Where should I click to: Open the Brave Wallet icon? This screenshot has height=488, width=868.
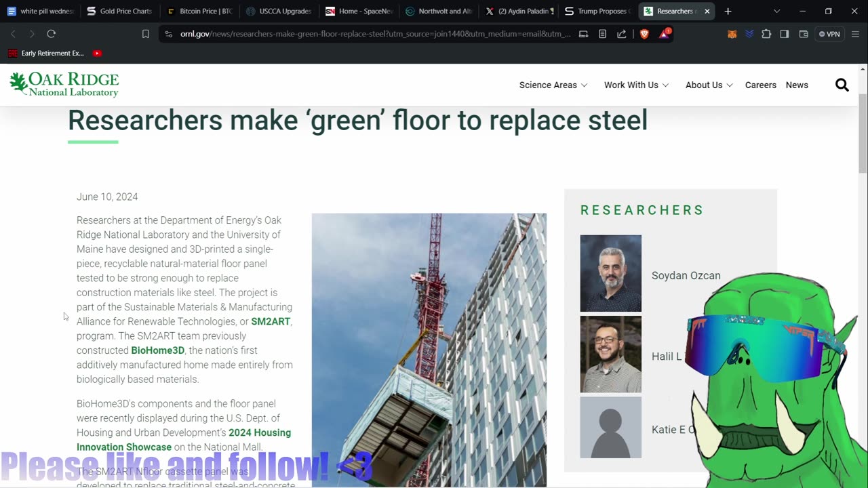(x=804, y=34)
